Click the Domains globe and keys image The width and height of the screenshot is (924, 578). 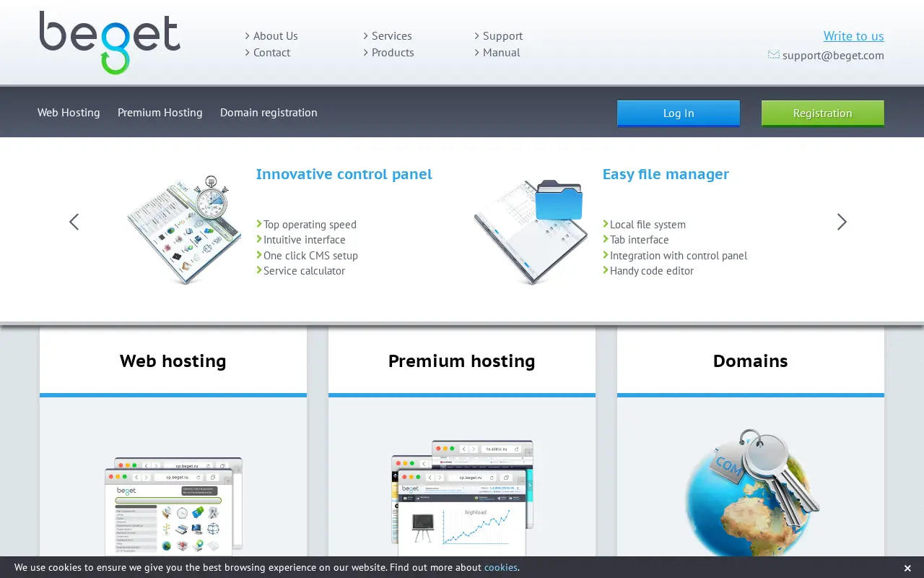pyautogui.click(x=751, y=493)
